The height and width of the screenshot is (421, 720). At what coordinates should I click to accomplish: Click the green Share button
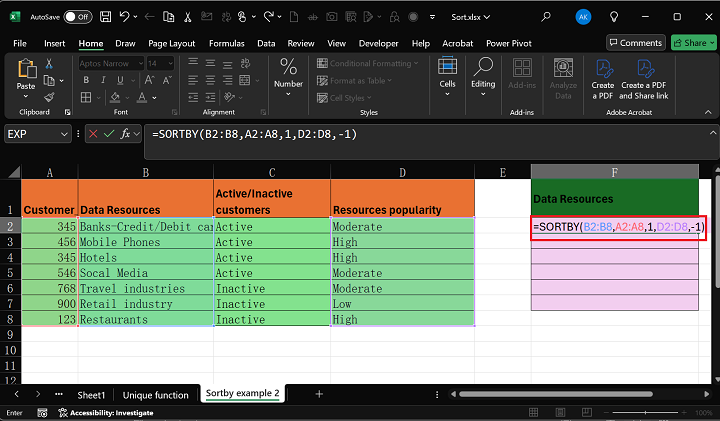tap(690, 43)
